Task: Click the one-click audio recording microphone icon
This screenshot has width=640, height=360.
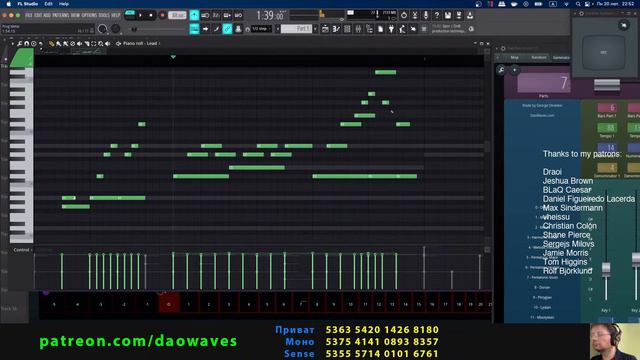Action: click(426, 15)
